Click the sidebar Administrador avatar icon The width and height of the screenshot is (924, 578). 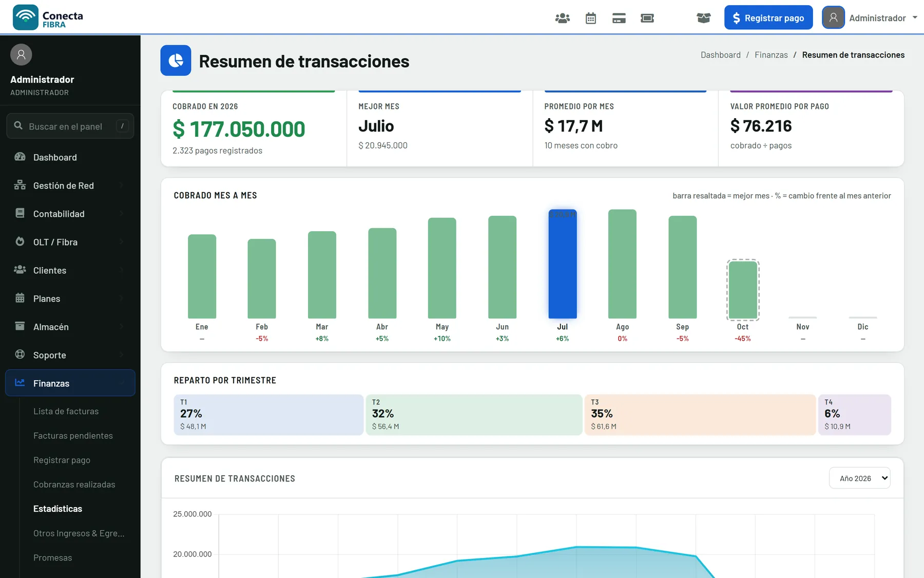tap(21, 54)
